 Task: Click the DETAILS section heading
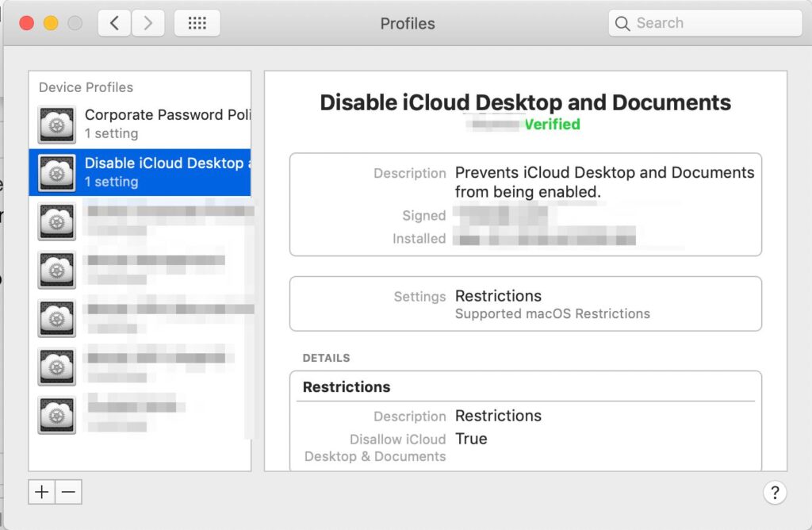coord(326,358)
